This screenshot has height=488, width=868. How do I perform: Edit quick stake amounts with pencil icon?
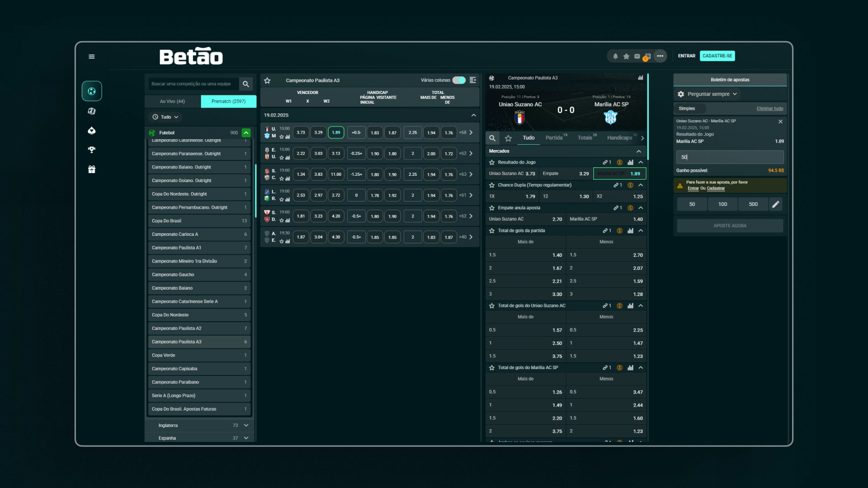point(776,204)
